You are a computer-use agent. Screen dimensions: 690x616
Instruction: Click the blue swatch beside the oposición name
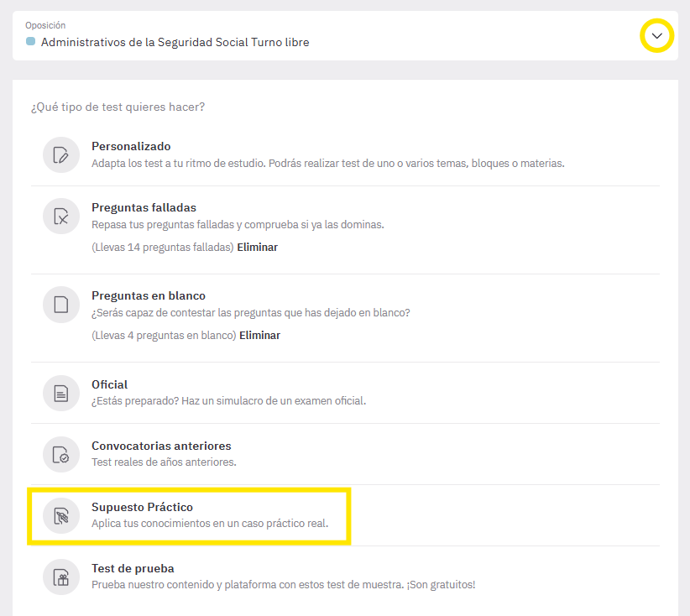[30, 41]
